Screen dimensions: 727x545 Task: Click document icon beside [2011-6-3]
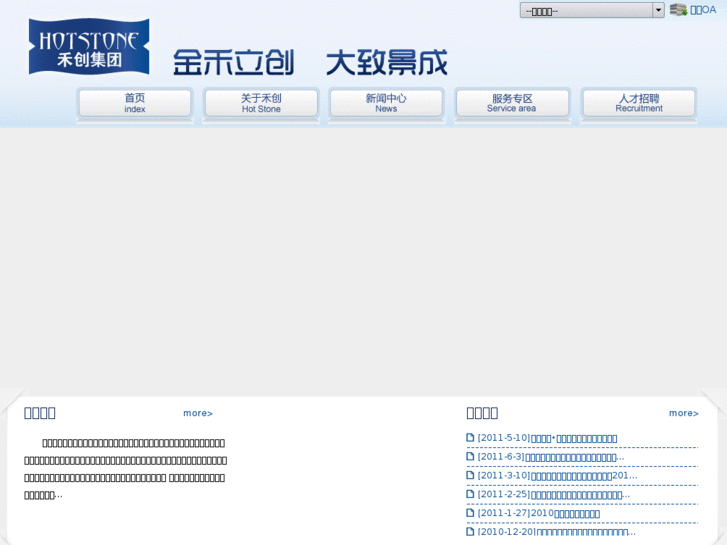470,456
